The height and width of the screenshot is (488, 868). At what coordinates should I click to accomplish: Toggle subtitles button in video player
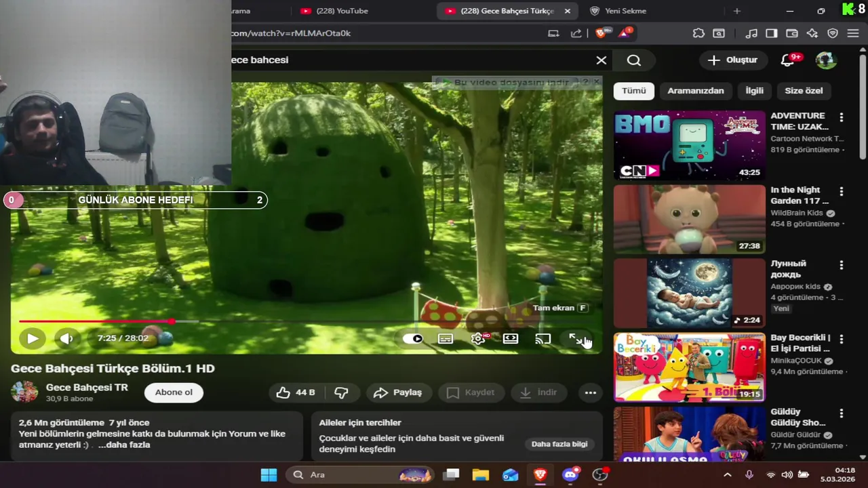(x=446, y=338)
